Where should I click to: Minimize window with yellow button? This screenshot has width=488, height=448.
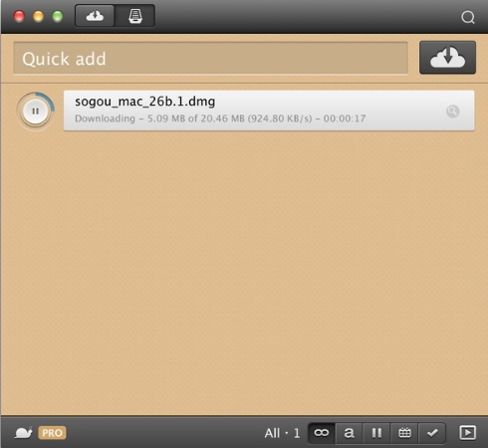pos(39,16)
